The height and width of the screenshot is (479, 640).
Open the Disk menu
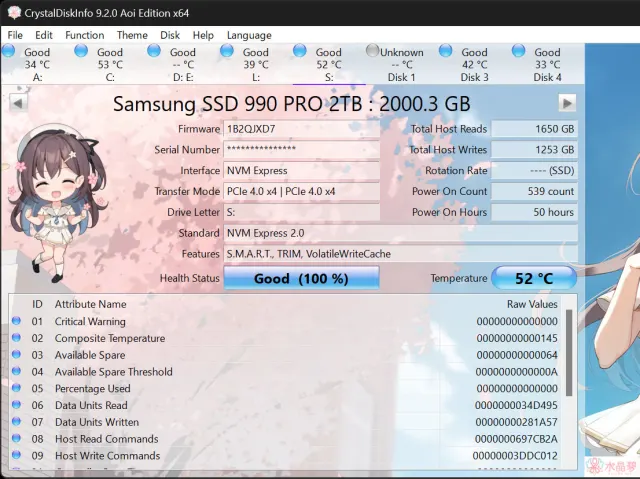(x=170, y=35)
